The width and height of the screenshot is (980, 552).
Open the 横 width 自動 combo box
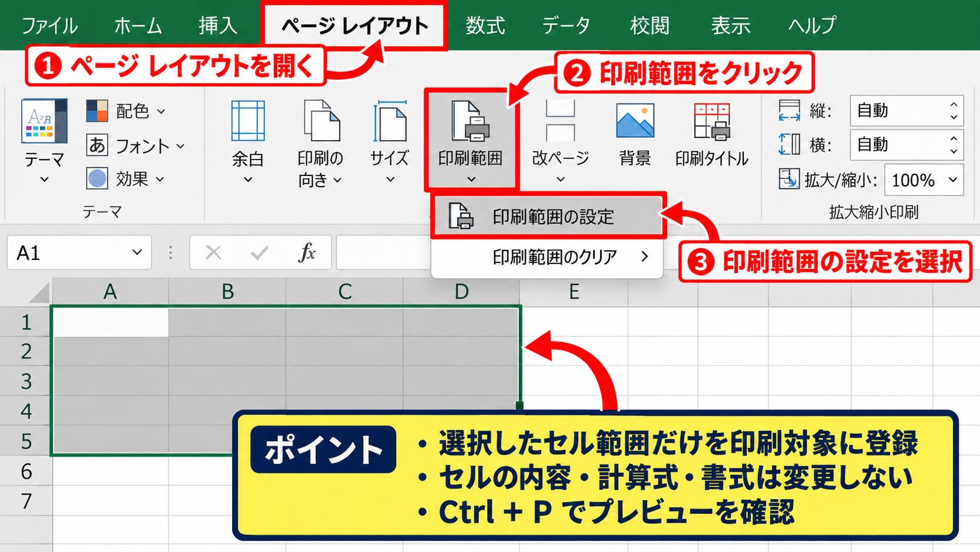coord(907,145)
